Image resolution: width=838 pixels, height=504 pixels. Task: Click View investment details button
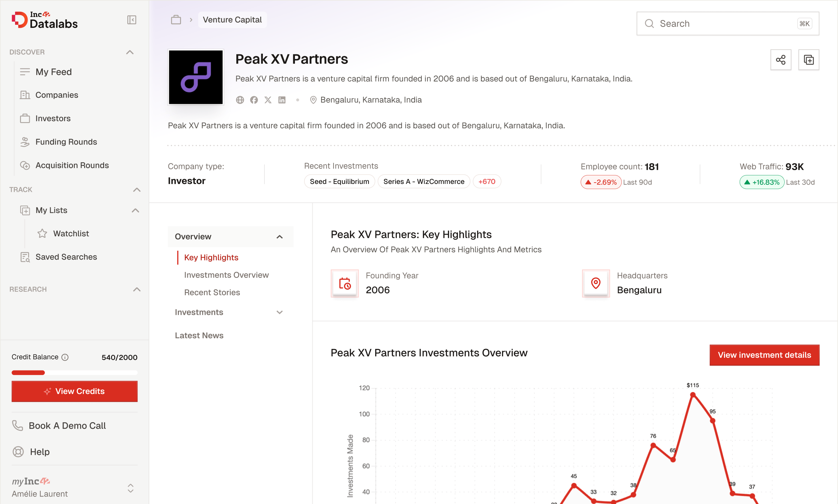point(764,355)
